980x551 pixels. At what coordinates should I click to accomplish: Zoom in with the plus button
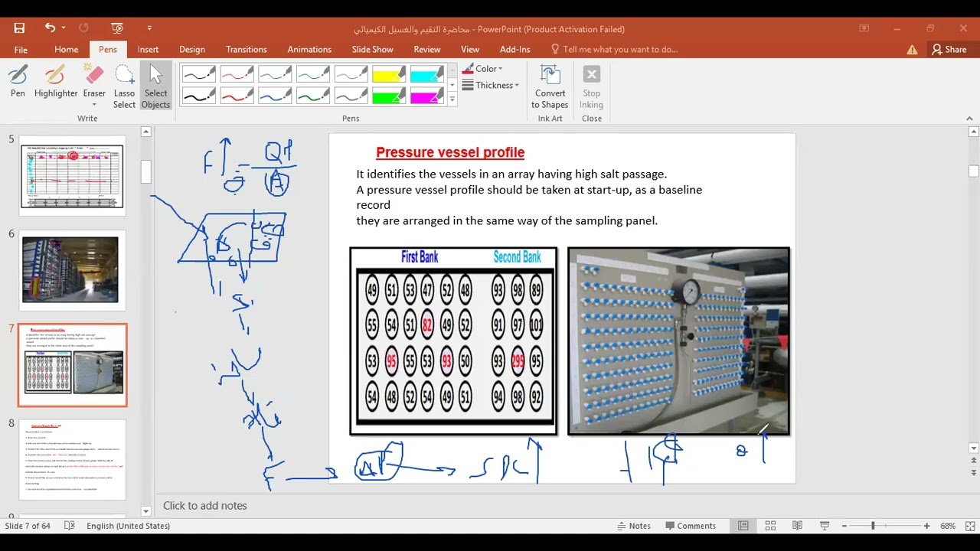pyautogui.click(x=926, y=526)
